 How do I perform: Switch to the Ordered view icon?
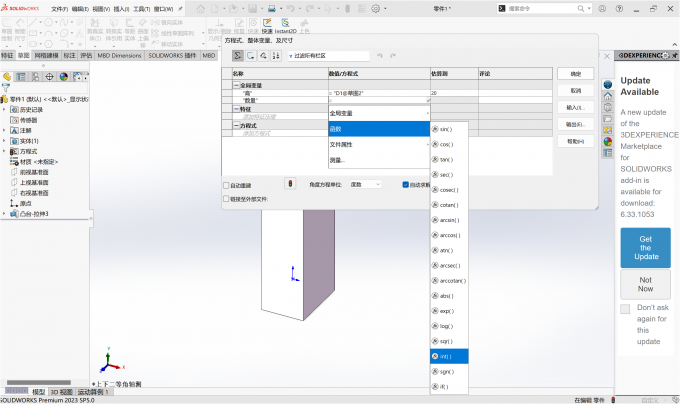click(x=276, y=55)
